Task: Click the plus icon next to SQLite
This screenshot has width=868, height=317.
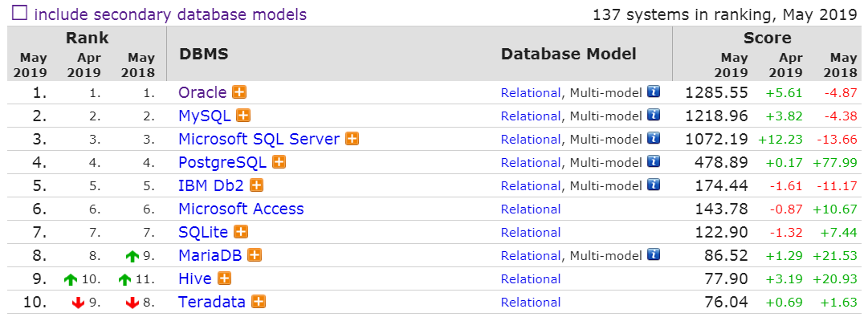Action: pos(241,232)
